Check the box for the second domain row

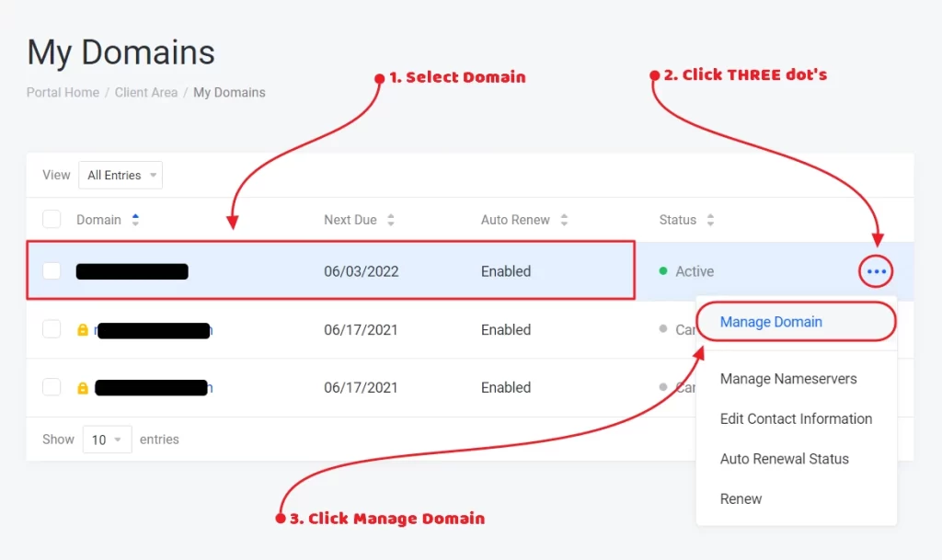(x=52, y=329)
